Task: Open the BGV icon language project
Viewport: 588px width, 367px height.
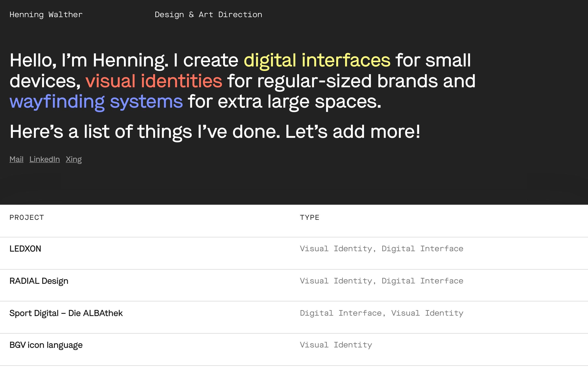Action: point(46,345)
